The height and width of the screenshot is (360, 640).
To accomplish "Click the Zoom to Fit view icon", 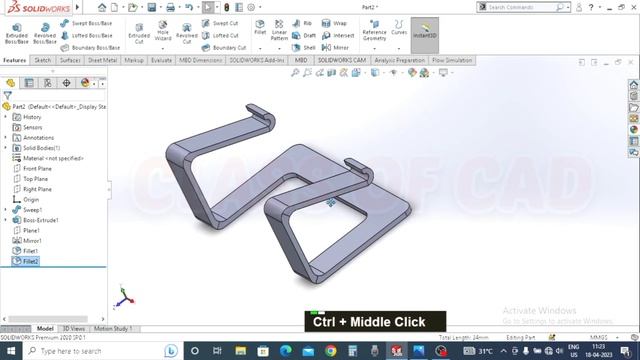I will point(295,73).
